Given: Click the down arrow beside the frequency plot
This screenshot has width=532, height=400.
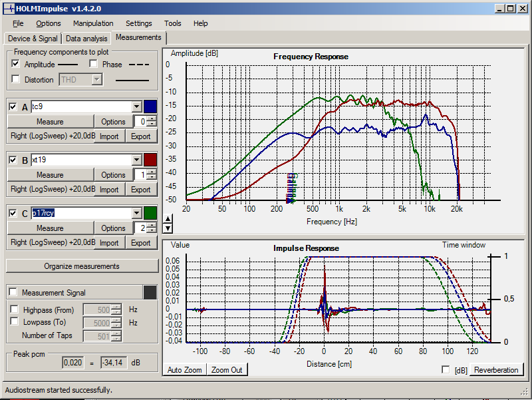Looking at the screenshot, I should point(168,228).
